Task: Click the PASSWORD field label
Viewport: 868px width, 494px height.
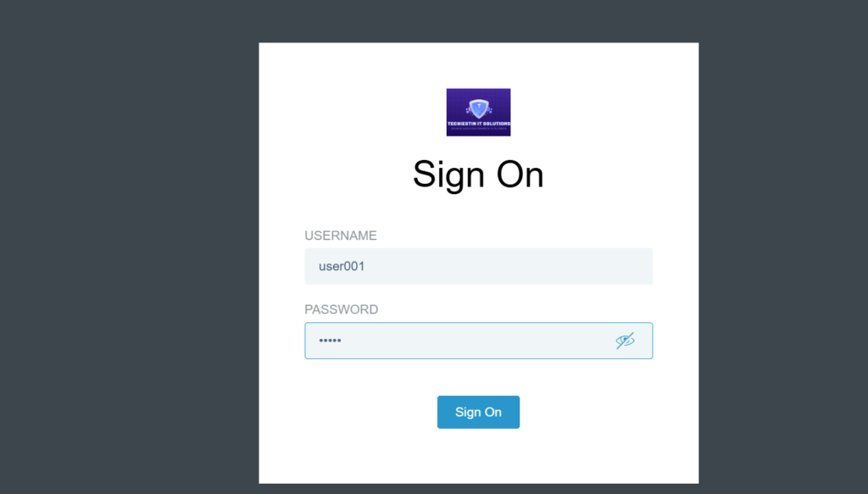Action: point(341,309)
